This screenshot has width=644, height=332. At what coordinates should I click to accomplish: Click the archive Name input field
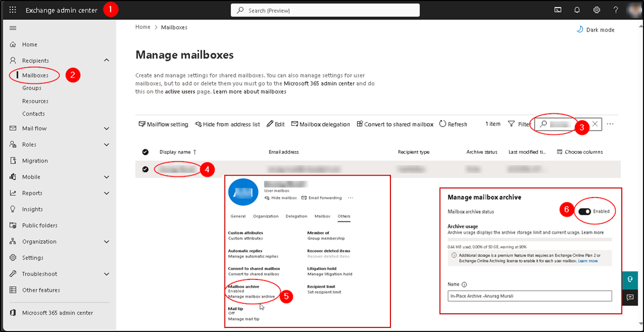(530, 297)
